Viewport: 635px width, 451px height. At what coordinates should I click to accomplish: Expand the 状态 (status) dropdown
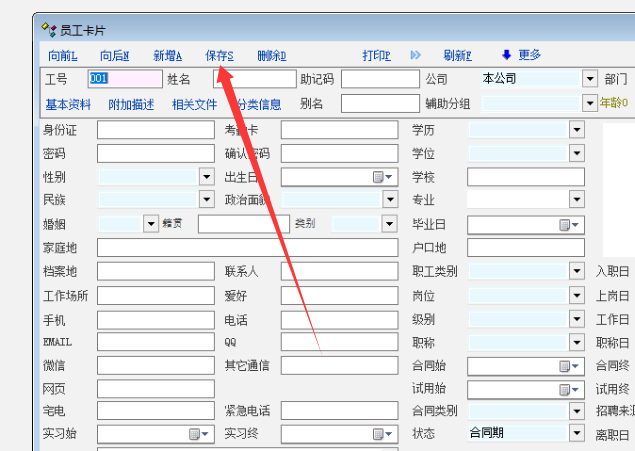click(576, 434)
